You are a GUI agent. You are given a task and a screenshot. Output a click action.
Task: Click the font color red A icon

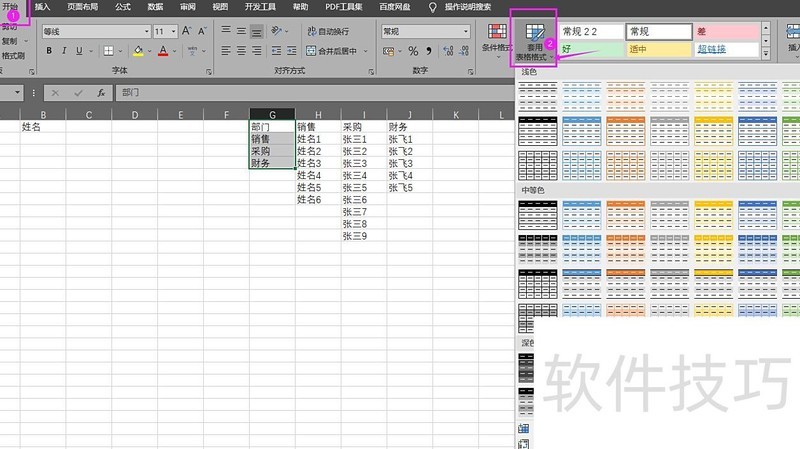(x=163, y=51)
